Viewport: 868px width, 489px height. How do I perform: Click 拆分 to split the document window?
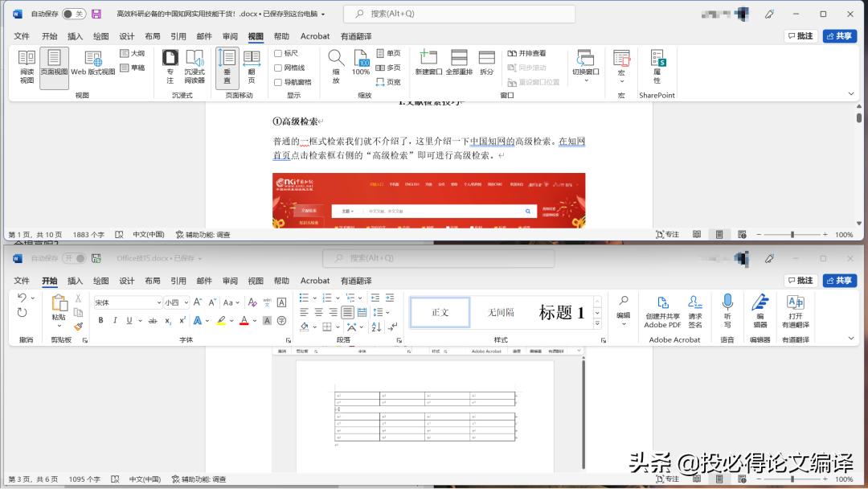486,64
